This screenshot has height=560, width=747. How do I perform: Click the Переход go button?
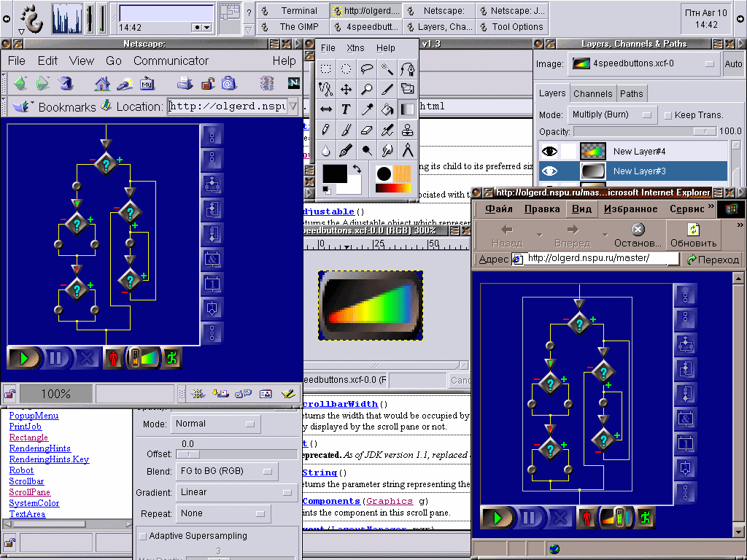point(713,260)
